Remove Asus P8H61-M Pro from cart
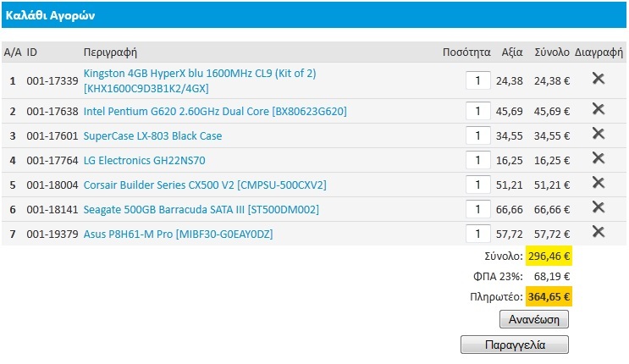 (x=599, y=232)
